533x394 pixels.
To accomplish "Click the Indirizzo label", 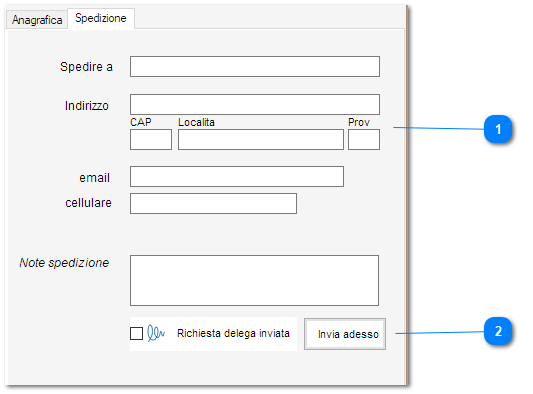I will (87, 106).
